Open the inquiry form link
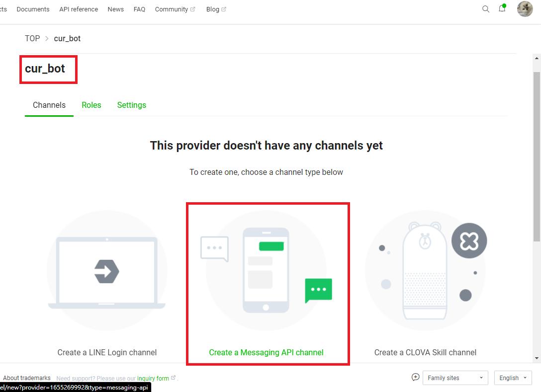 156,378
